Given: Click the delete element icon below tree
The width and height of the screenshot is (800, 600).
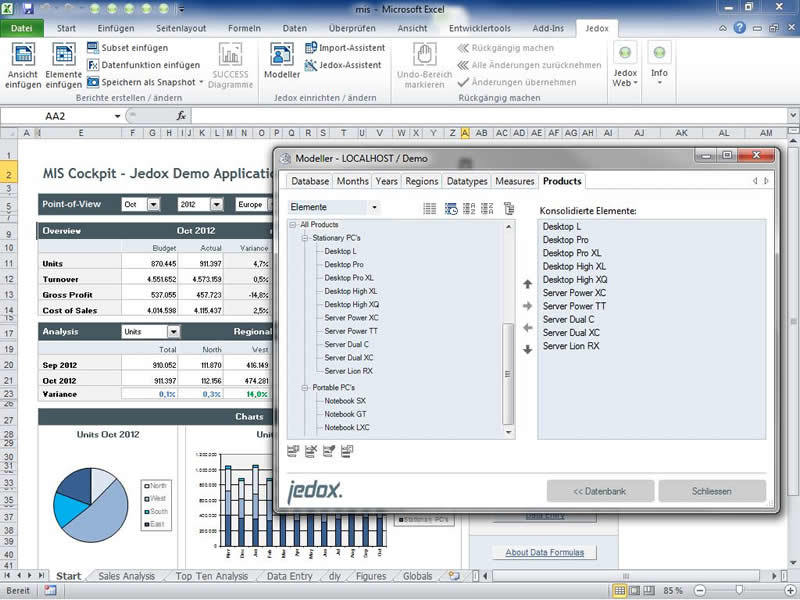Looking at the screenshot, I should click(311, 451).
